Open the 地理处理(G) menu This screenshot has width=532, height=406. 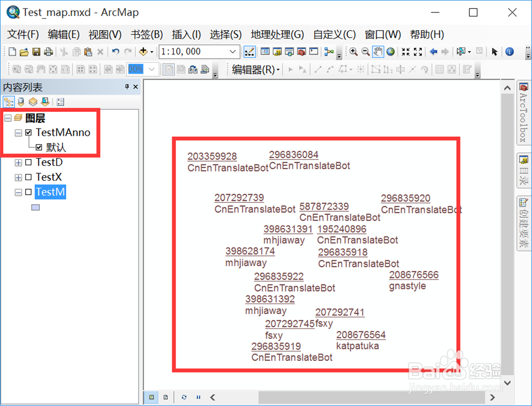[277, 35]
